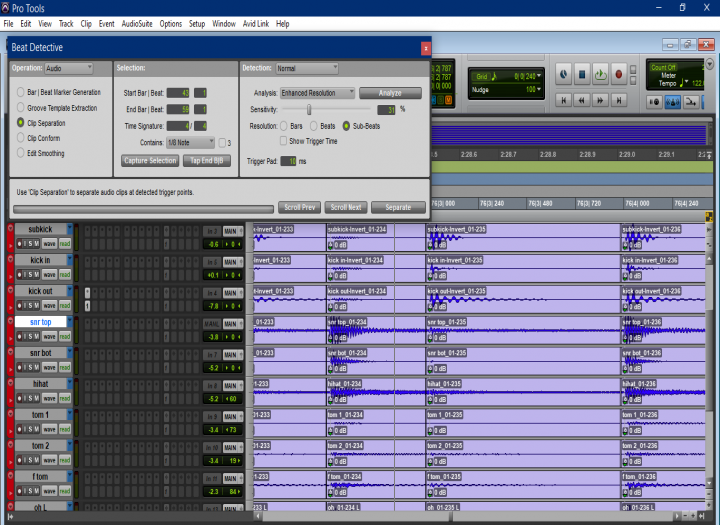The height and width of the screenshot is (525, 720).
Task: Click the Start Bar field showing 43
Action: pos(178,93)
